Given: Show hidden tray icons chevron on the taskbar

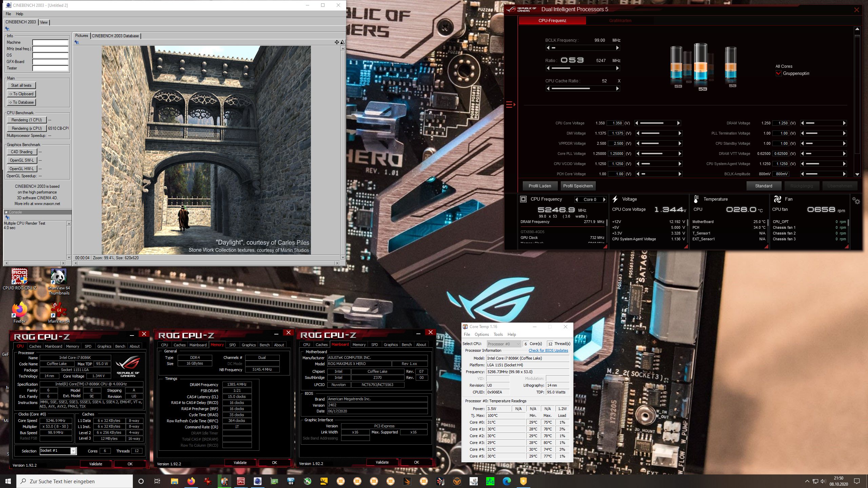Looking at the screenshot, I should tap(807, 481).
